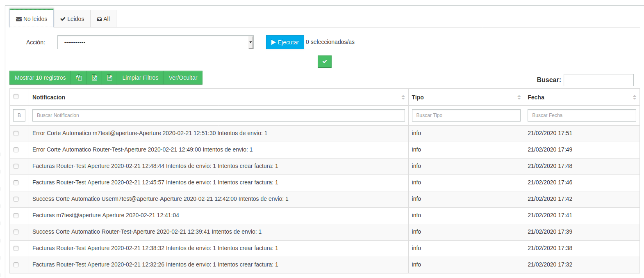Viewport: 644px width, 278px height.
Task: Click Limpiar Filtros to reset filters
Action: (140, 78)
